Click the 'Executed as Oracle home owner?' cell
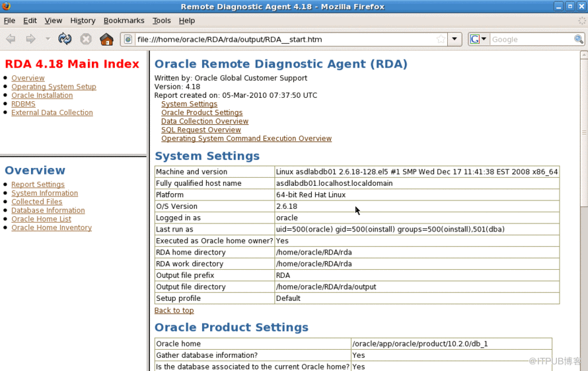588x371 pixels. (215, 241)
